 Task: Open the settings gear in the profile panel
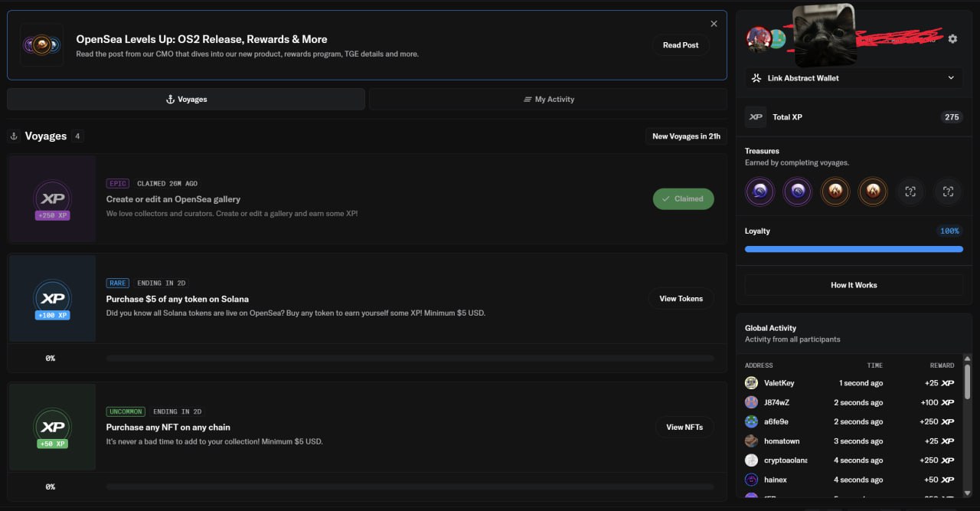click(952, 38)
